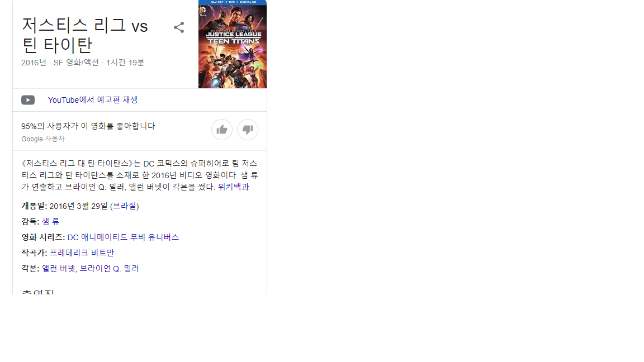Screen dimensions: 644x362
Task: Click the release date text '2016년 3월 29일'
Action: click(x=78, y=206)
